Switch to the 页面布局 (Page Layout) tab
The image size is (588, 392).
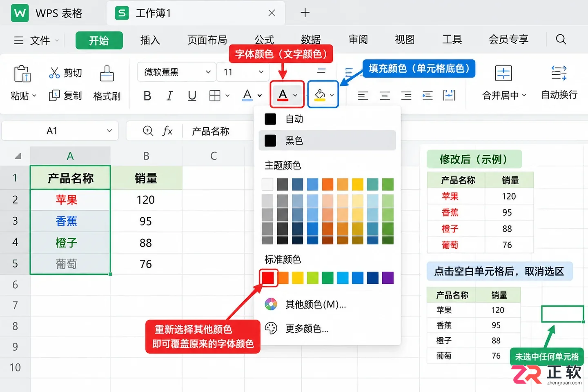pos(207,40)
